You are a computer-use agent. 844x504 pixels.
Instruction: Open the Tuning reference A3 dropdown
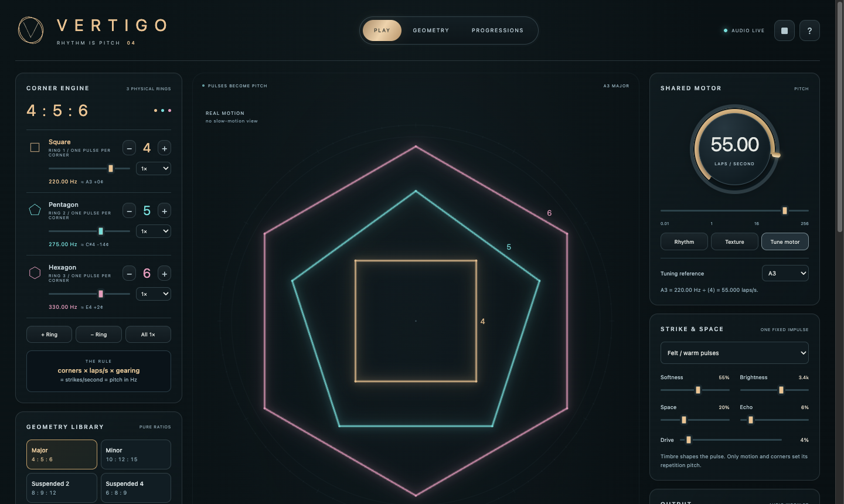(785, 273)
